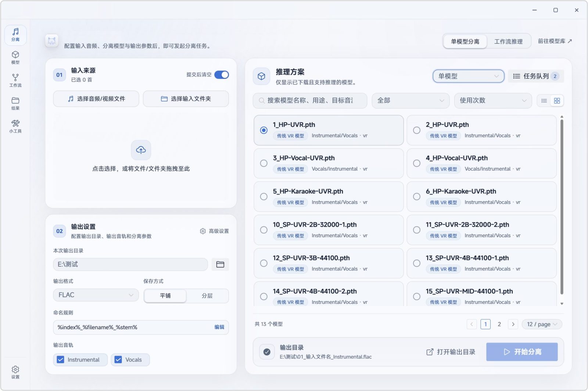Choose 分层 save mode
This screenshot has width=588, height=391.
pyautogui.click(x=207, y=296)
